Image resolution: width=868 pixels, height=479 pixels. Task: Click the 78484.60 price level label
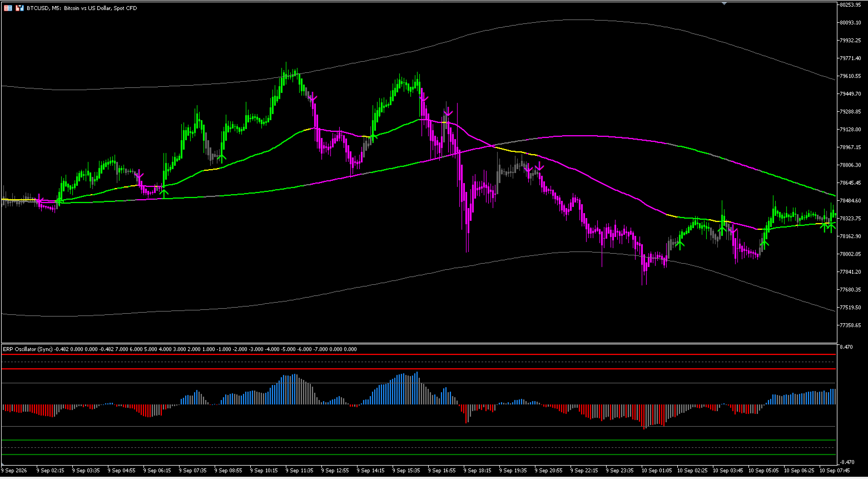click(851, 200)
